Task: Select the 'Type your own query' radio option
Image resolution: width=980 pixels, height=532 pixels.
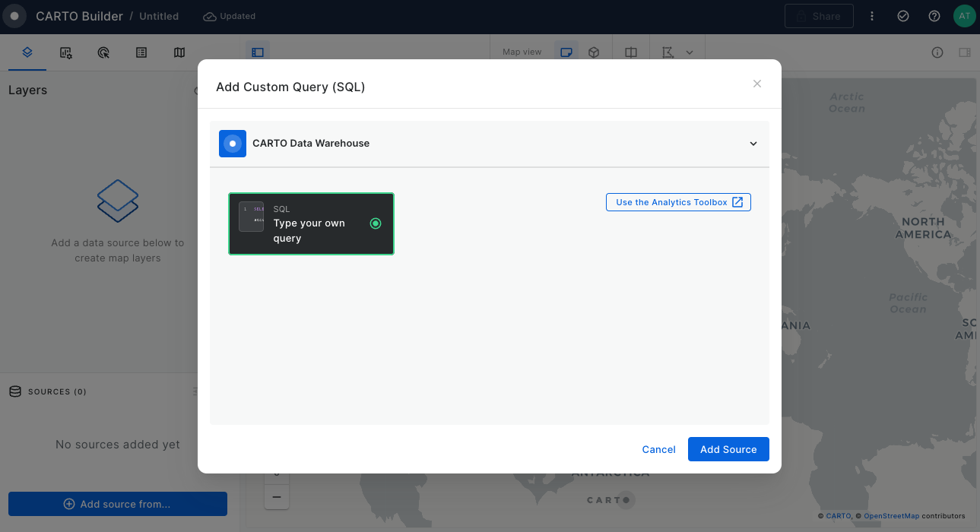Action: pyautogui.click(x=375, y=223)
